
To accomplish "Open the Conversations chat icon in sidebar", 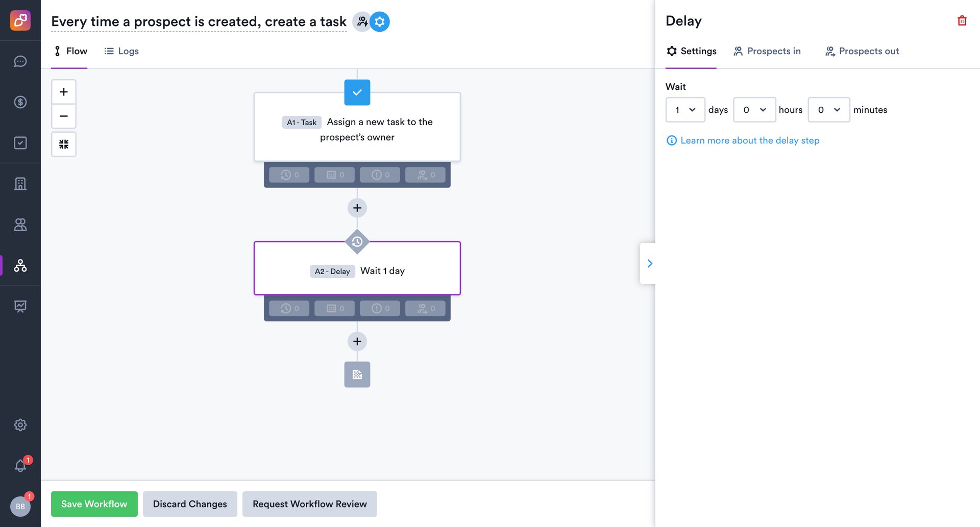I will 20,61.
